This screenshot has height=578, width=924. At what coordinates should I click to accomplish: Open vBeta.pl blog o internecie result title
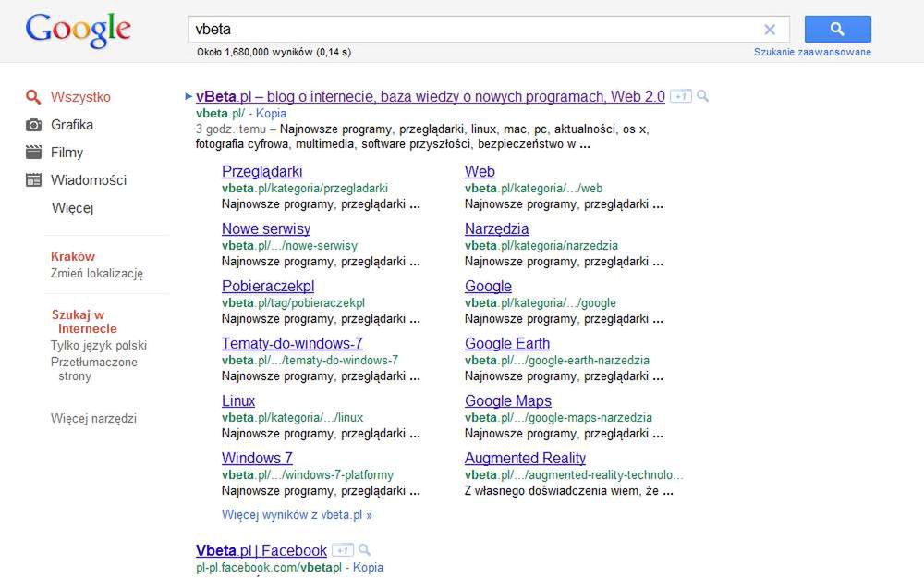pos(431,96)
